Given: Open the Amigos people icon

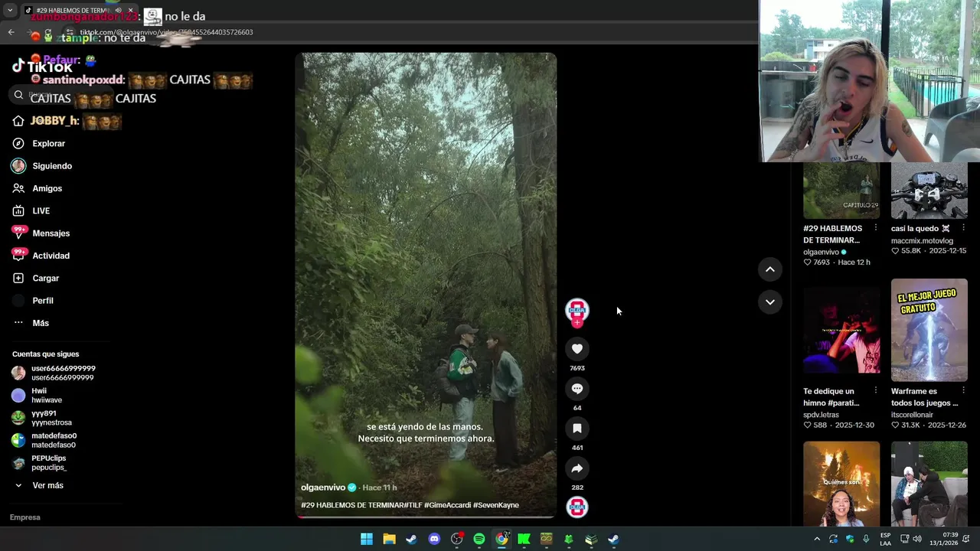Looking at the screenshot, I should point(18,188).
